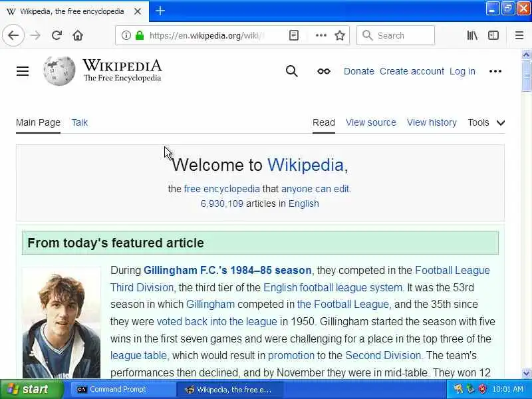The width and height of the screenshot is (532, 399).
Task: Click the Wikipedia globe logo
Action: [59, 70]
